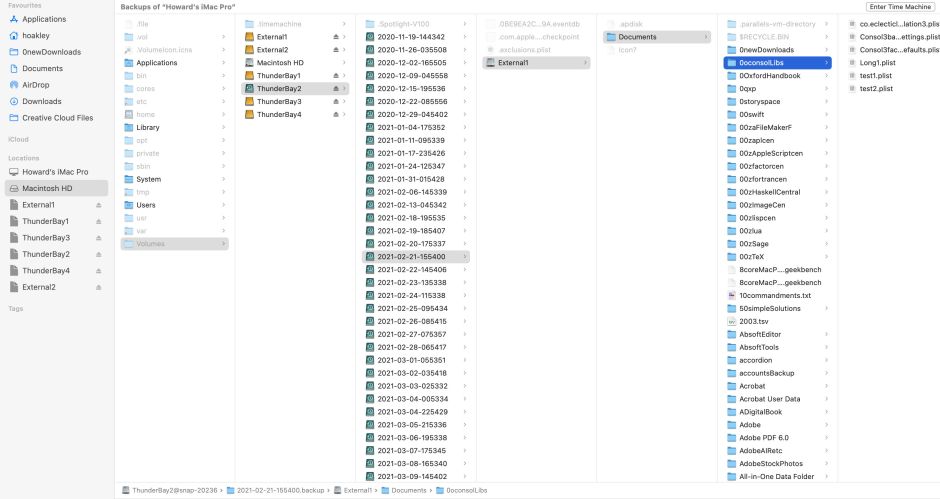The width and height of the screenshot is (940, 499).
Task: Eject ThunderBay4 from the sidebar
Action: point(98,271)
